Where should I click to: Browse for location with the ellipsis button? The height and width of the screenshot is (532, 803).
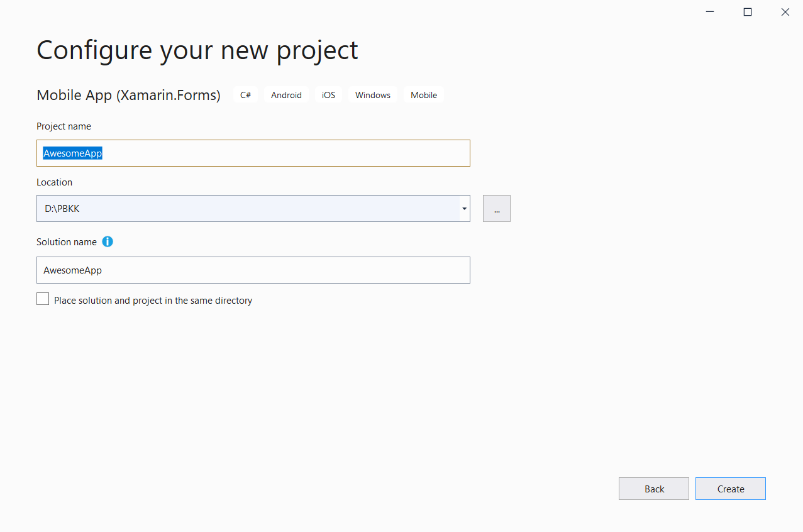tap(497, 208)
